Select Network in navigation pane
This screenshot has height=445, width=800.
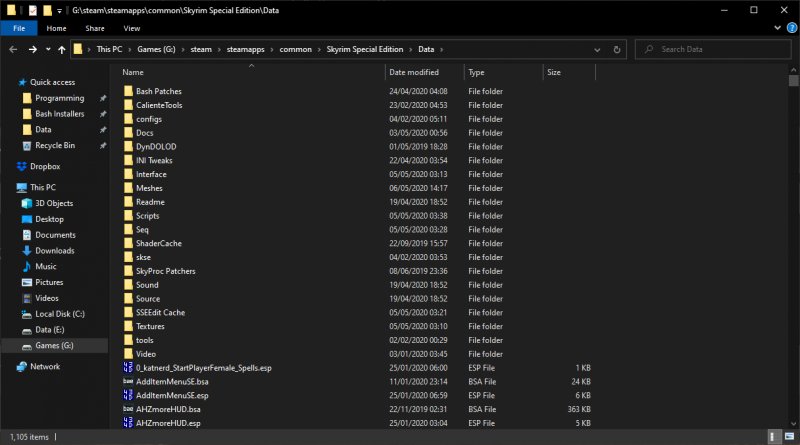point(45,366)
